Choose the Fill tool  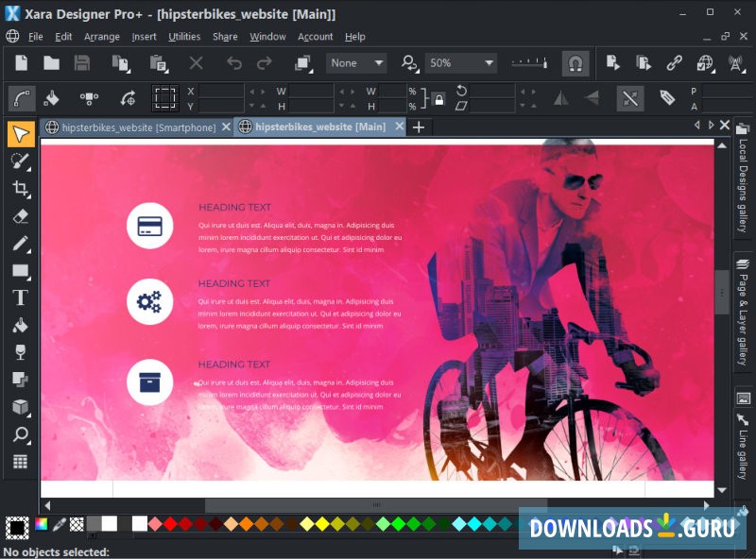[21, 324]
